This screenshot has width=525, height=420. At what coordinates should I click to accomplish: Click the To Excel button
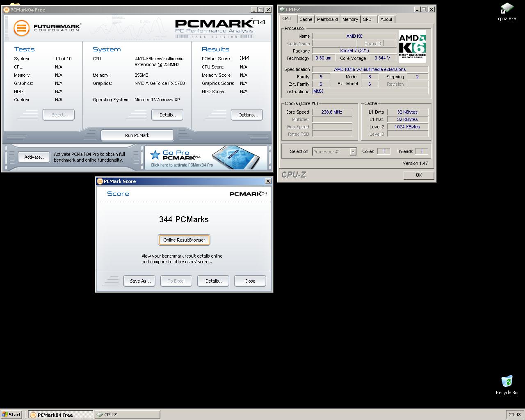pyautogui.click(x=176, y=281)
